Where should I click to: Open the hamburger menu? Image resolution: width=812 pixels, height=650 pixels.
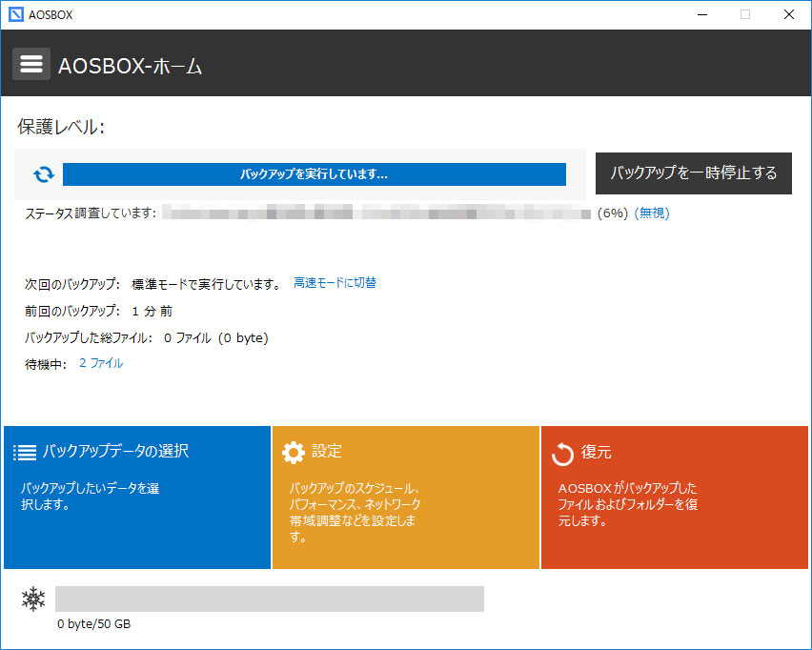click(31, 64)
